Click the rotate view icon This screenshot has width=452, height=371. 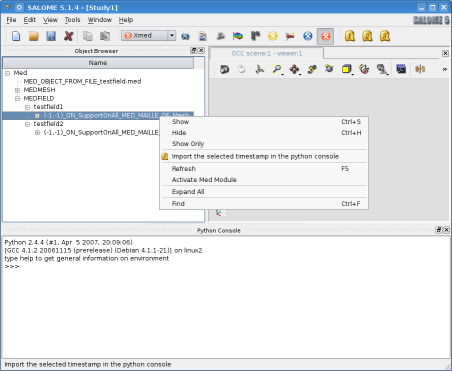coord(329,69)
